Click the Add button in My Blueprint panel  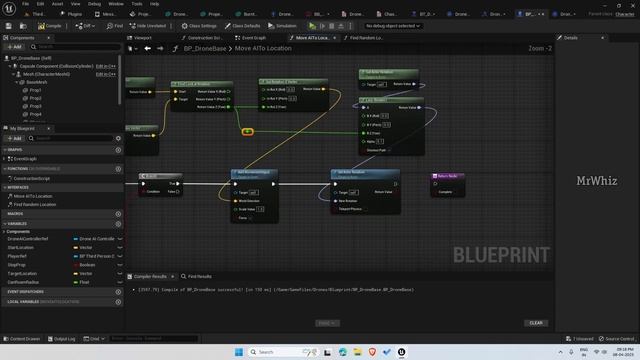tap(14, 138)
